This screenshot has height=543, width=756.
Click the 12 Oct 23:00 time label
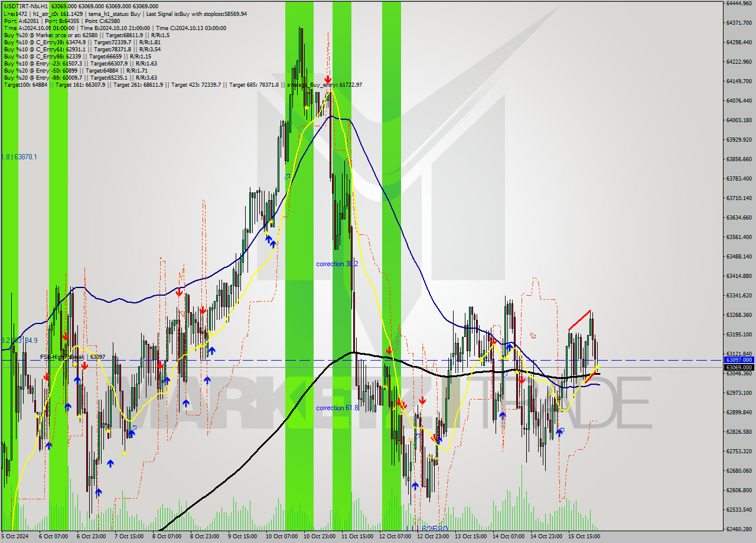433,537
